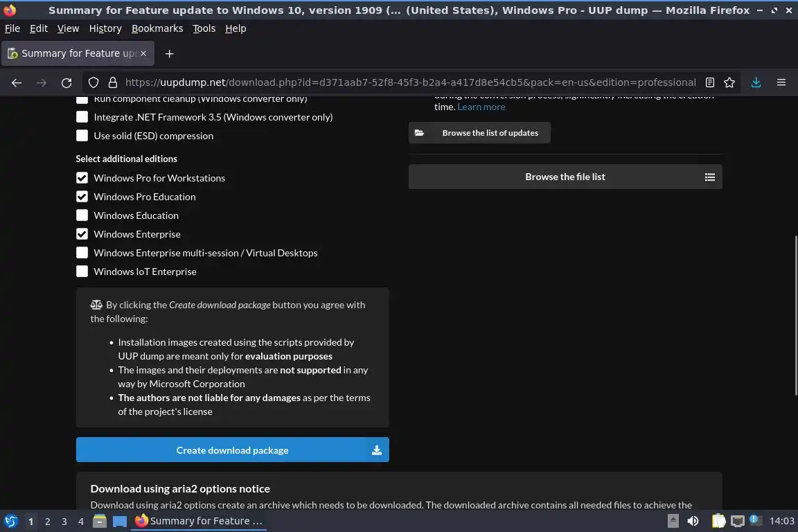
Task: Uncheck Windows Enterprise edition
Action: pyautogui.click(x=82, y=234)
